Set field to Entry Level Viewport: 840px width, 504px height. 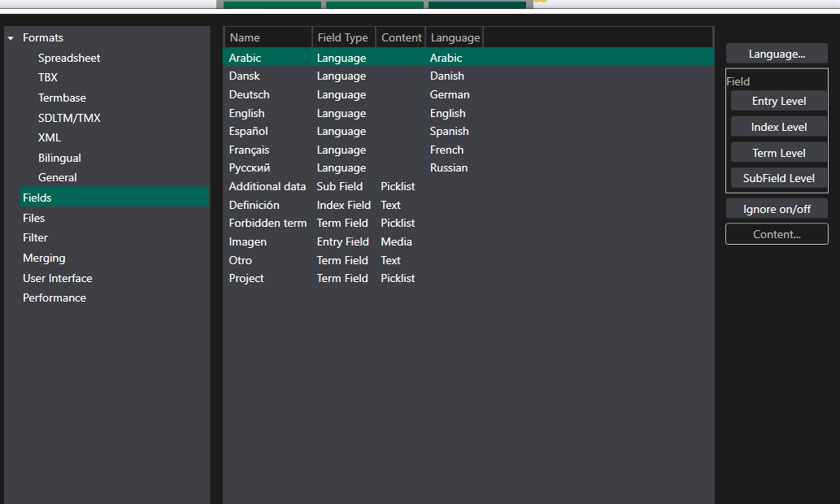pos(778,101)
